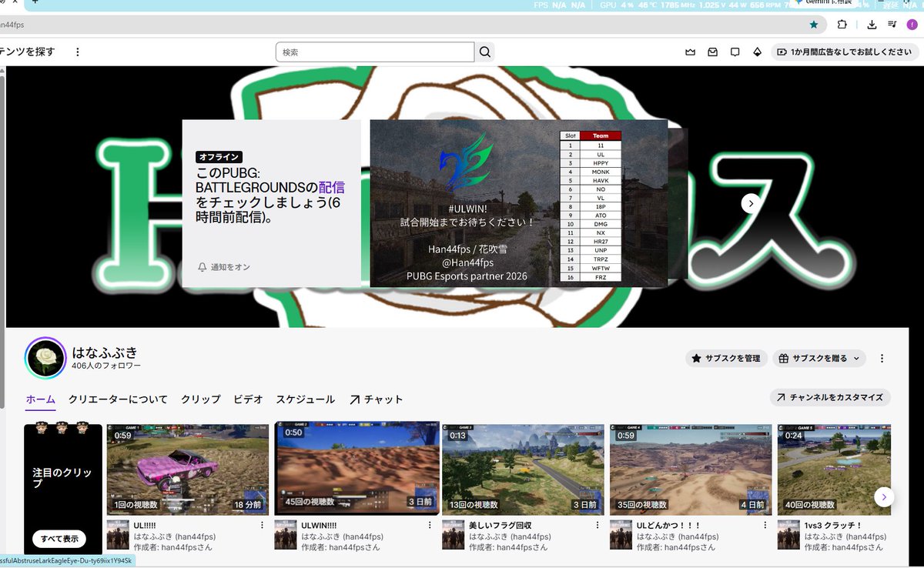Open options menu for ULWIN!!!! clip
The width and height of the screenshot is (924, 568).
point(430,525)
